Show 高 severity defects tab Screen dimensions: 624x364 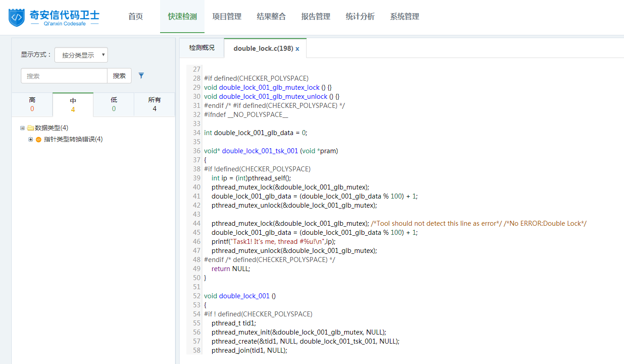tap(32, 104)
